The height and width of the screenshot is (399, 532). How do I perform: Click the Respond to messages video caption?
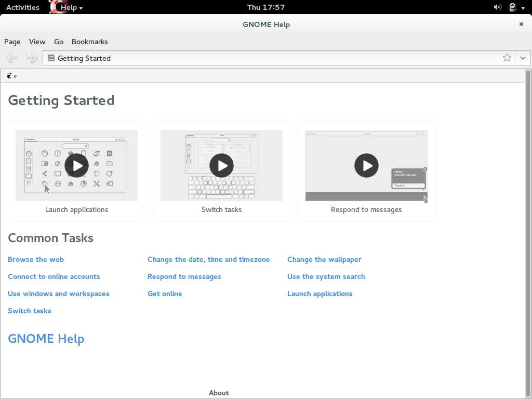pyautogui.click(x=366, y=210)
